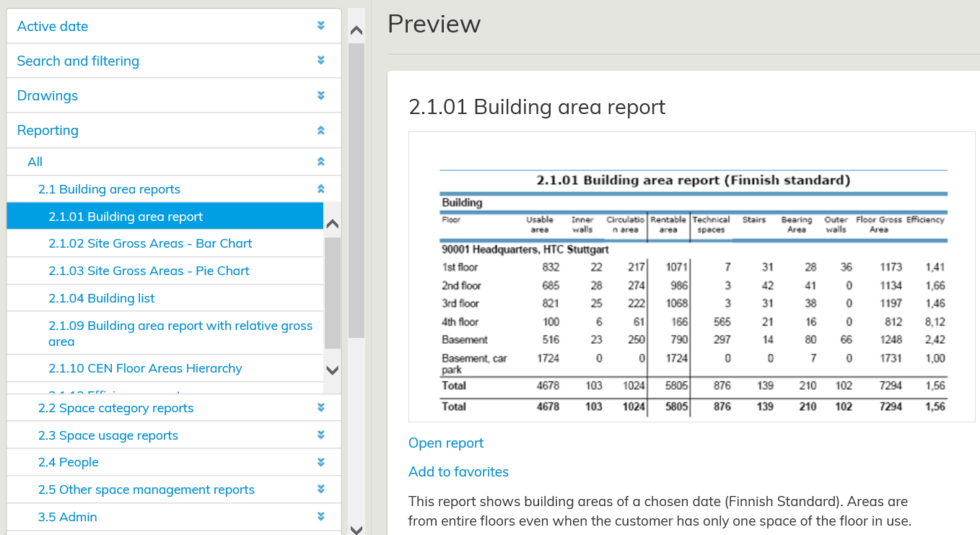Select 2.1.02 Site Gross Areas - Bar Chart
Image resolution: width=980 pixels, height=535 pixels.
coord(150,243)
